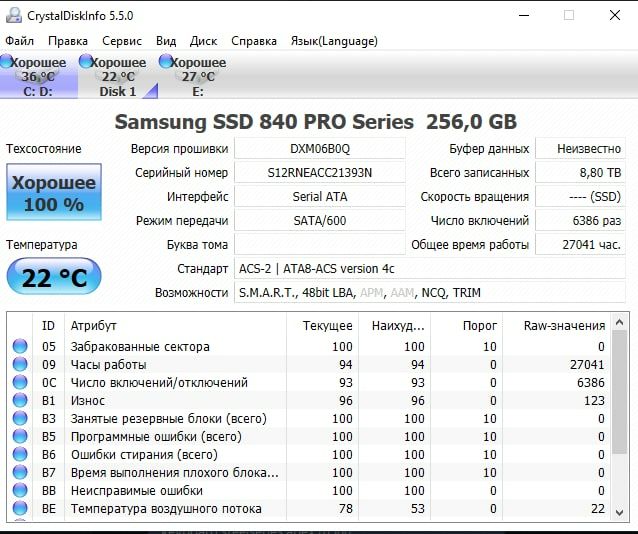Screen dimensions: 638x534
Task: Minimize the CrystalDiskInfo window
Action: (524, 15)
